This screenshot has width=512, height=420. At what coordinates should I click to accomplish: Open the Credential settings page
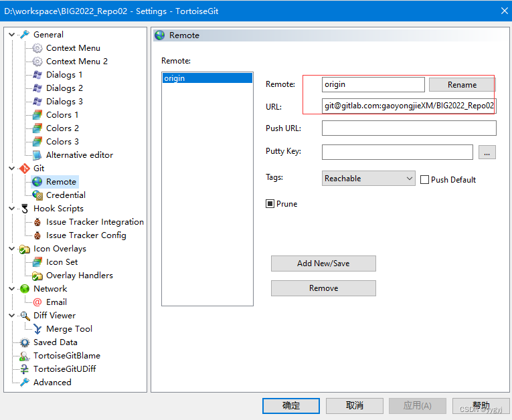66,195
